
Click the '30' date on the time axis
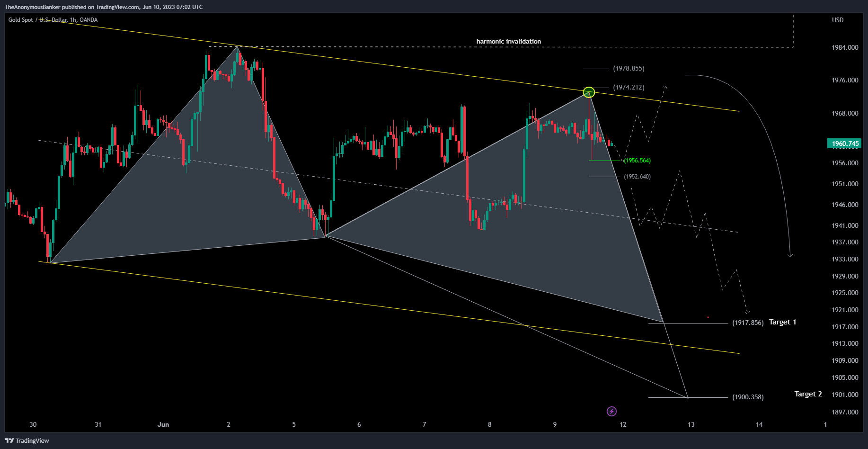click(x=33, y=424)
